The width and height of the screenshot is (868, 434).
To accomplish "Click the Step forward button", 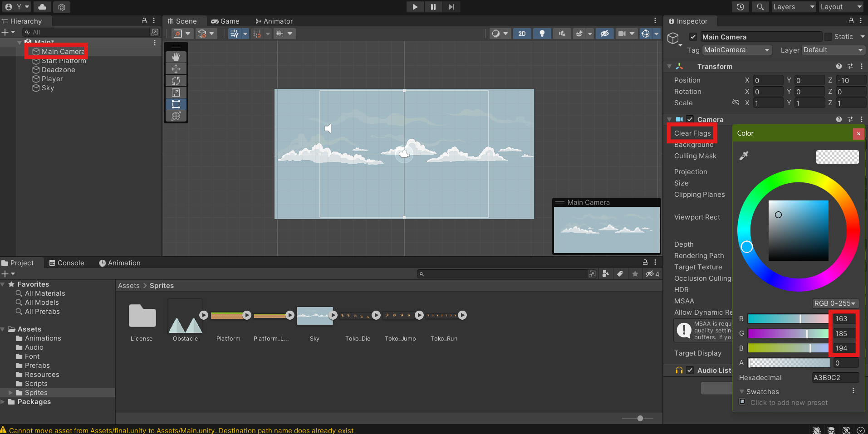I will (451, 7).
